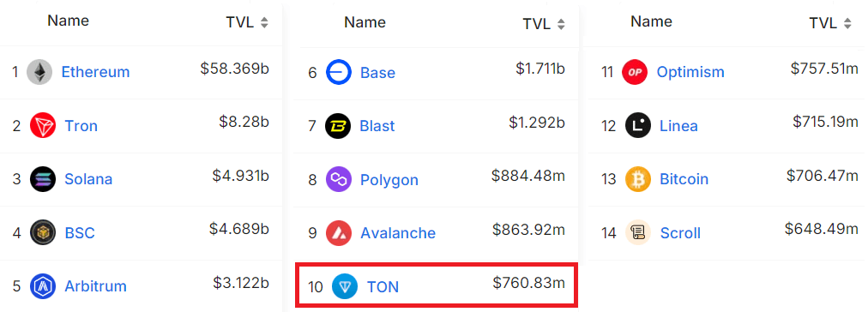Image resolution: width=868 pixels, height=312 pixels.
Task: Click the orange Bitcoin logo icon
Action: (x=638, y=179)
